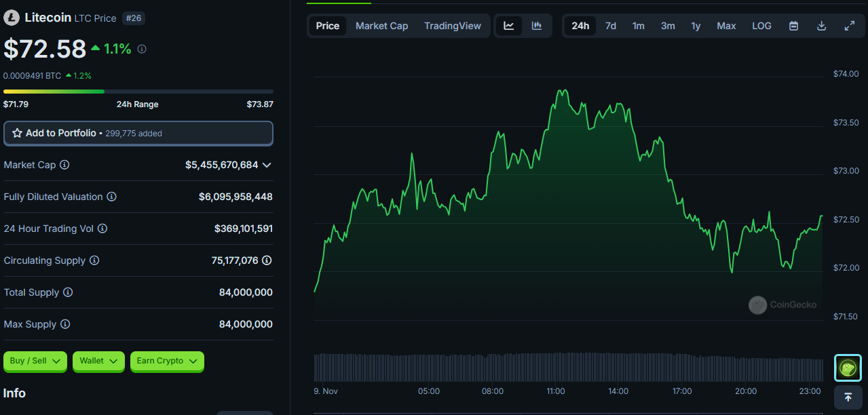Click the 24 Hour Trading Vol info icon
This screenshot has height=415, width=868.
[x=102, y=229]
